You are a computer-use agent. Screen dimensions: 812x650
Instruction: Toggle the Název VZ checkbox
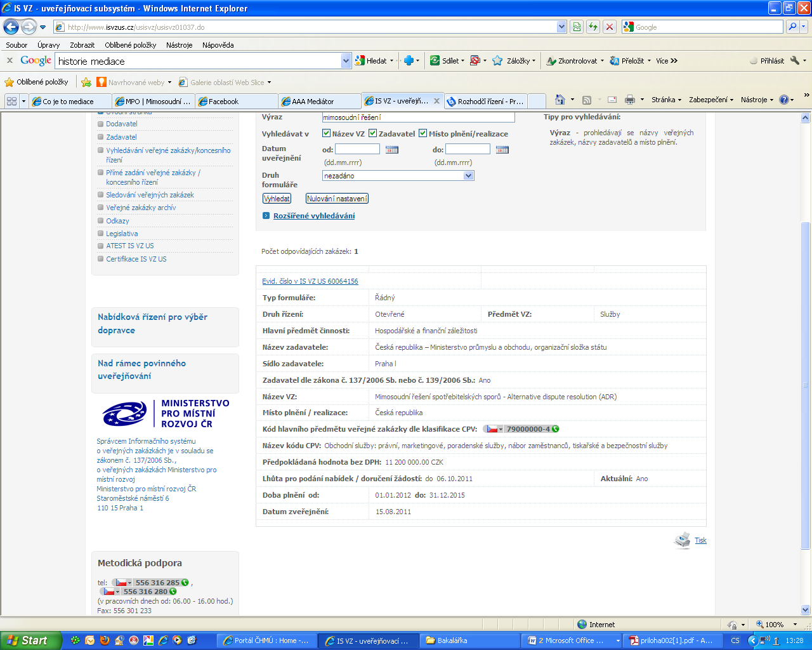[x=326, y=133]
